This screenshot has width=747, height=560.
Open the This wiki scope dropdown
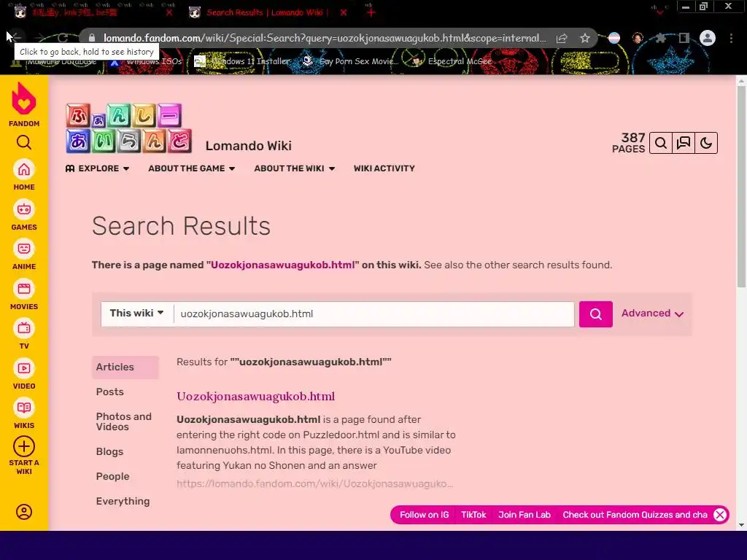coord(137,314)
